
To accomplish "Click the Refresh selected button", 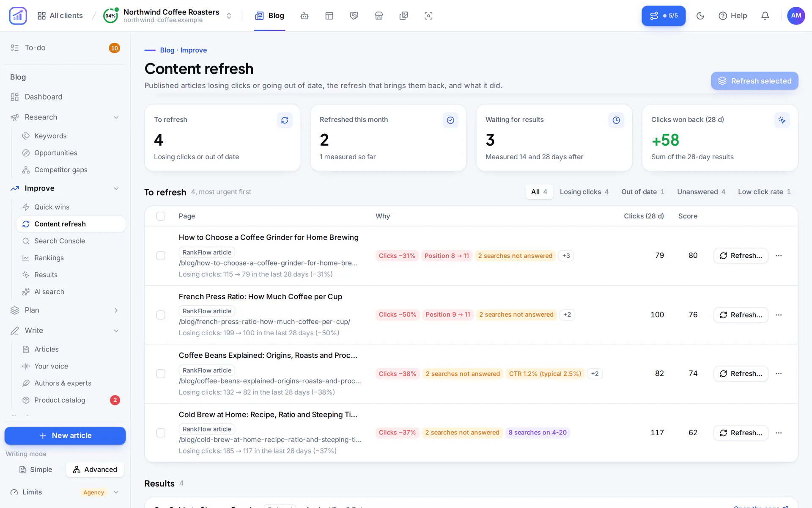I will [754, 81].
